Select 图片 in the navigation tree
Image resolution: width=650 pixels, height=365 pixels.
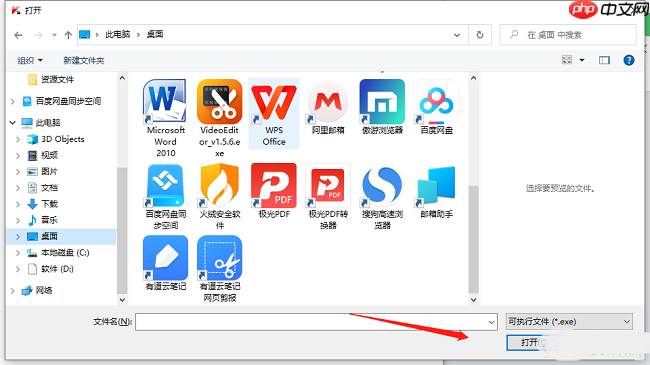49,171
